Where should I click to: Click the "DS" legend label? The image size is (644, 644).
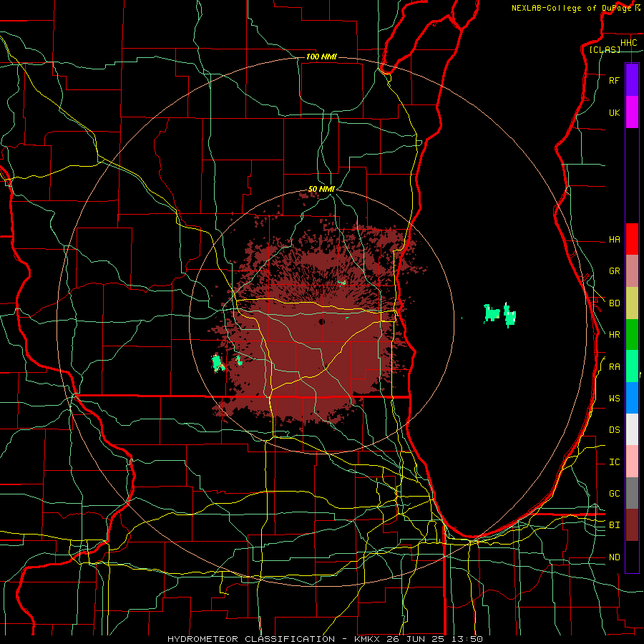(x=614, y=430)
